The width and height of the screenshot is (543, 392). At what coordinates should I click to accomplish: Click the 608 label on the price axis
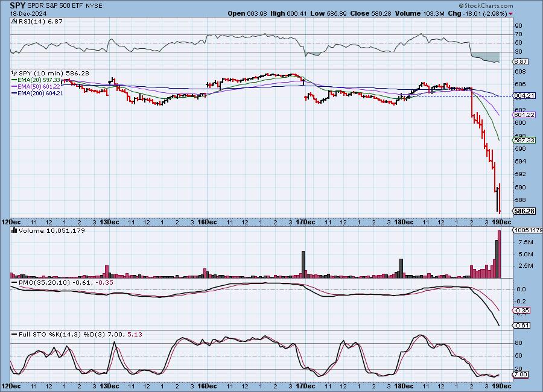pos(520,72)
